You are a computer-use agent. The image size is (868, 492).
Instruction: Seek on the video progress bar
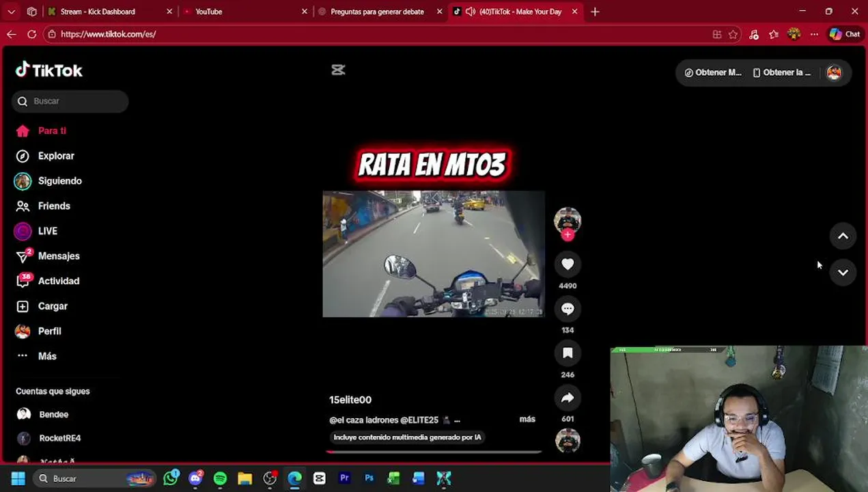(x=434, y=452)
